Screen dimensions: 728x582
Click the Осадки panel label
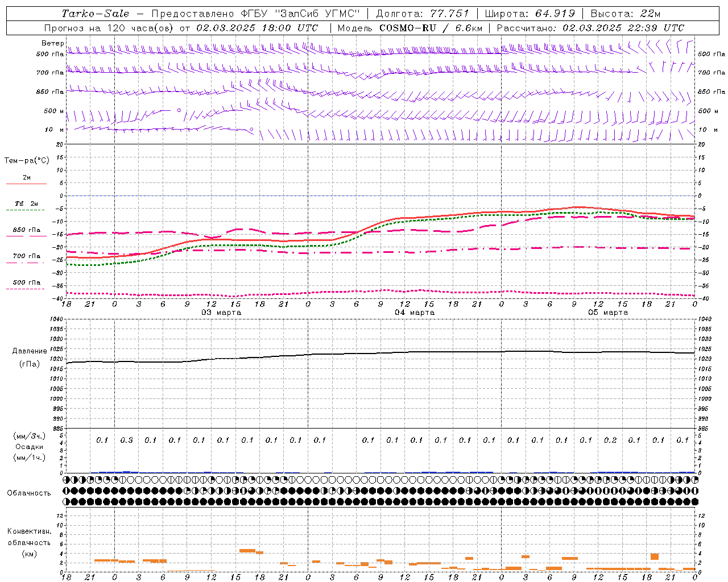tap(29, 447)
